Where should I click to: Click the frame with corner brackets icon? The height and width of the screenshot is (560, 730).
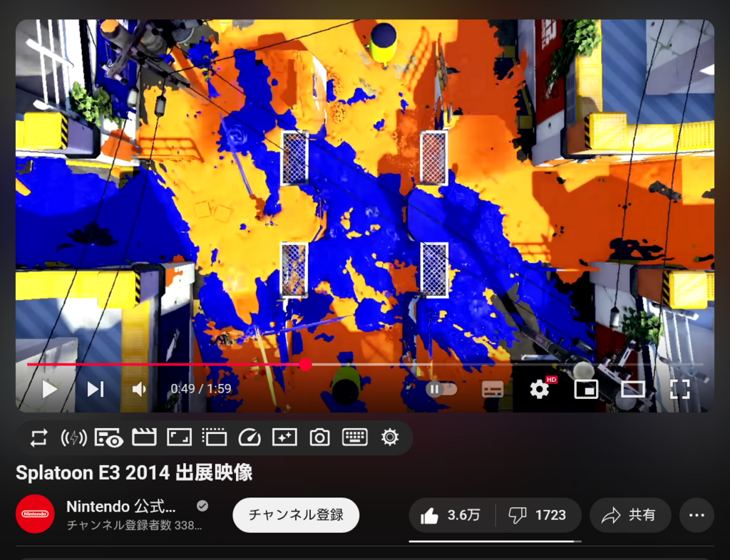(x=179, y=437)
